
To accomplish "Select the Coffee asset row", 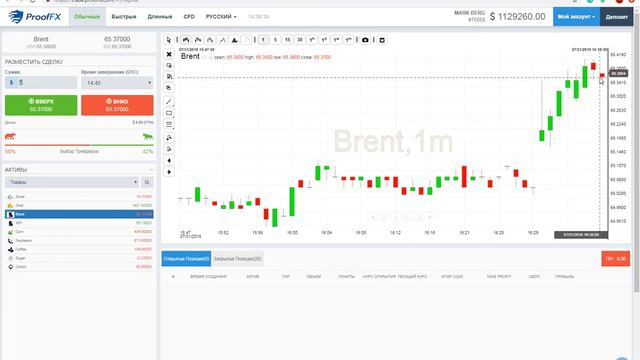I will tap(79, 249).
